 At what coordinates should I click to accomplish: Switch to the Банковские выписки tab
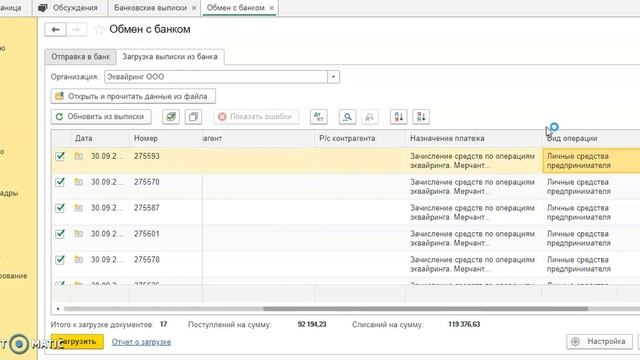150,8
